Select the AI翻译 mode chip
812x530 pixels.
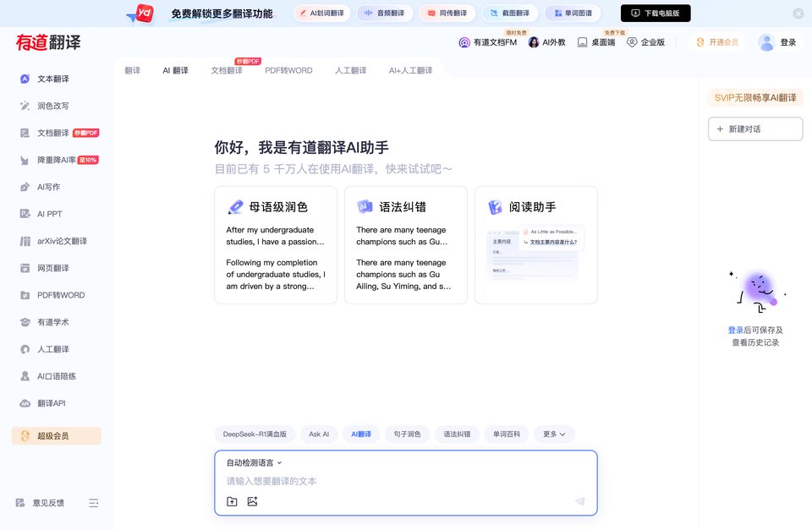(x=361, y=434)
